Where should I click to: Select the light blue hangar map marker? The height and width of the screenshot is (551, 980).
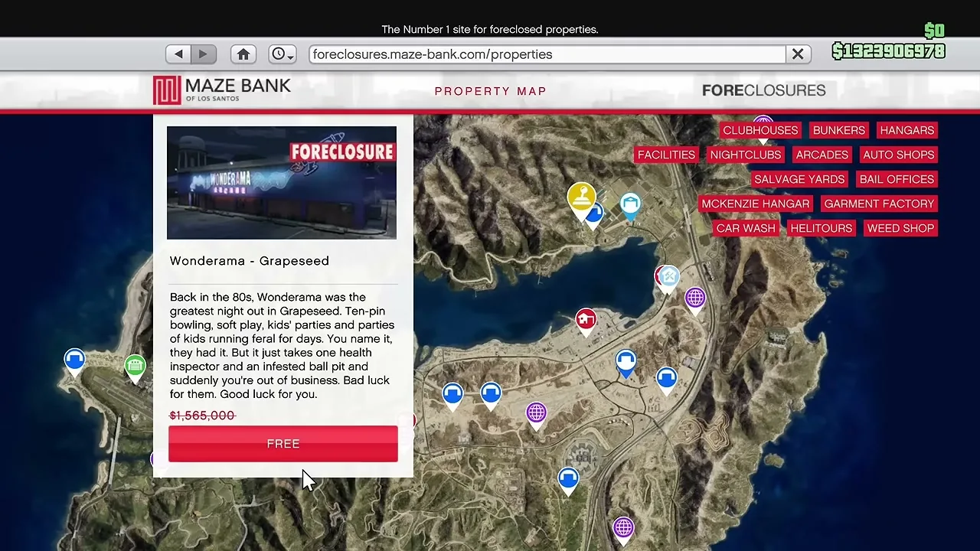[x=630, y=207]
